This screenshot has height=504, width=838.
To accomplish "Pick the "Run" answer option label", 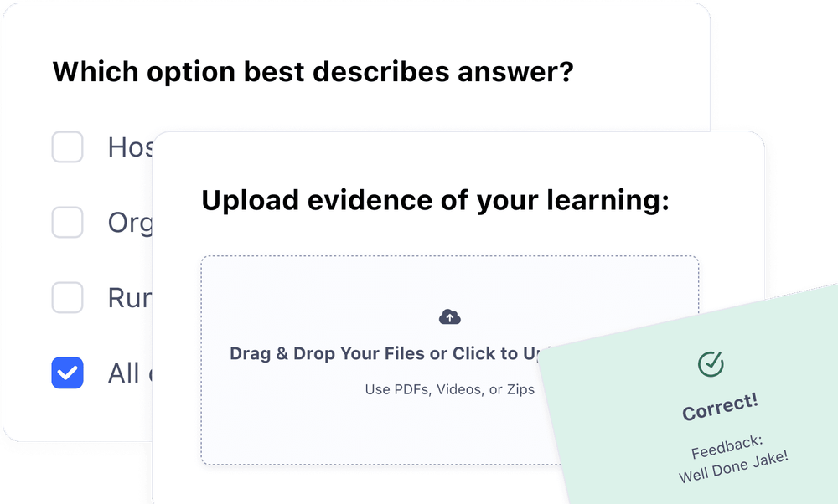I will pos(130,298).
